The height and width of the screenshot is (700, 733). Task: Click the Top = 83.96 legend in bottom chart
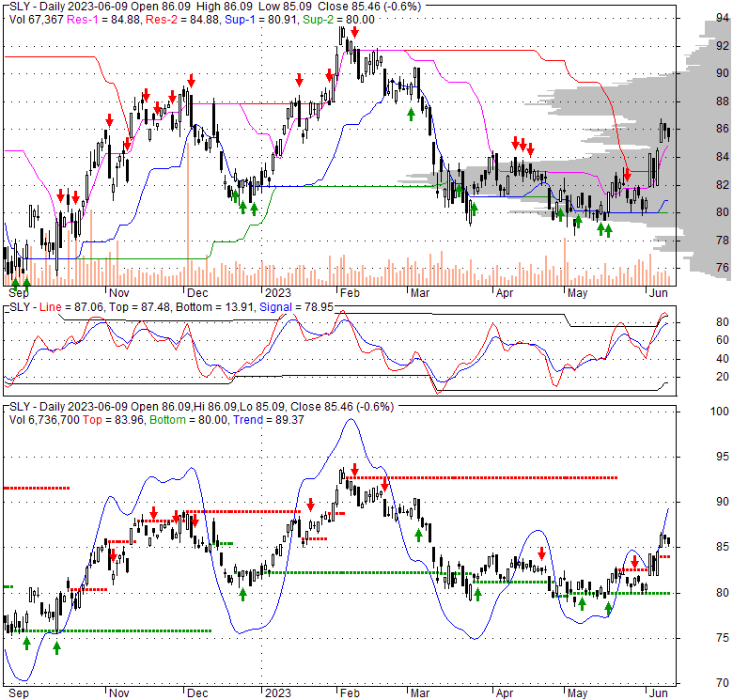(113, 420)
